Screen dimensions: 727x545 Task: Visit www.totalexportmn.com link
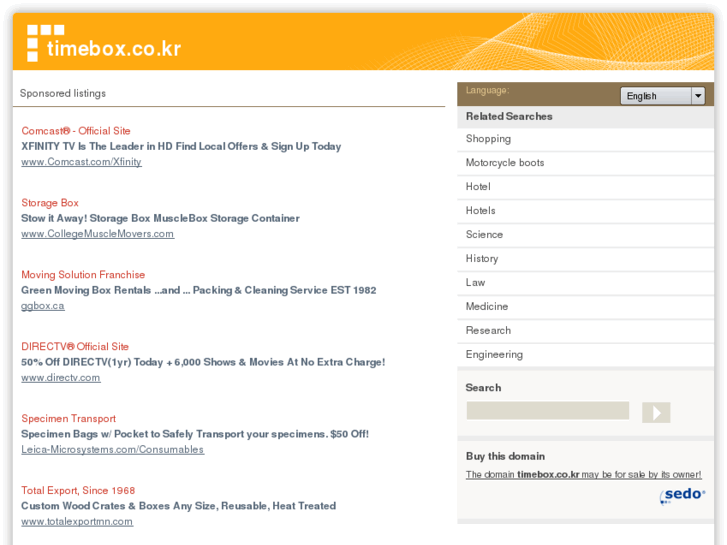click(77, 521)
